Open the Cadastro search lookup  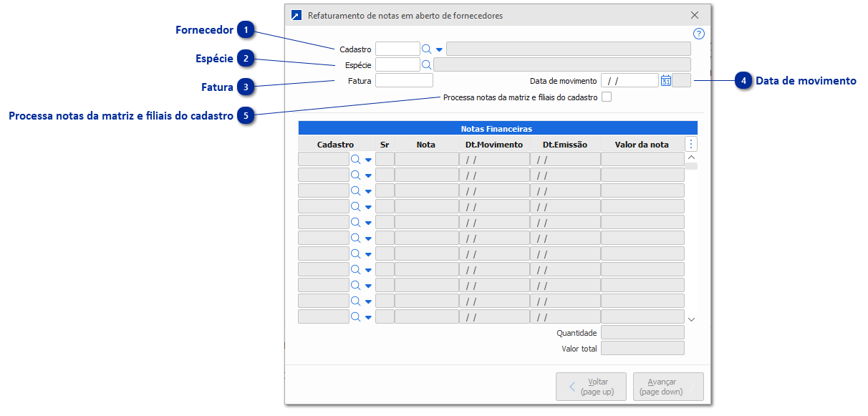click(426, 48)
